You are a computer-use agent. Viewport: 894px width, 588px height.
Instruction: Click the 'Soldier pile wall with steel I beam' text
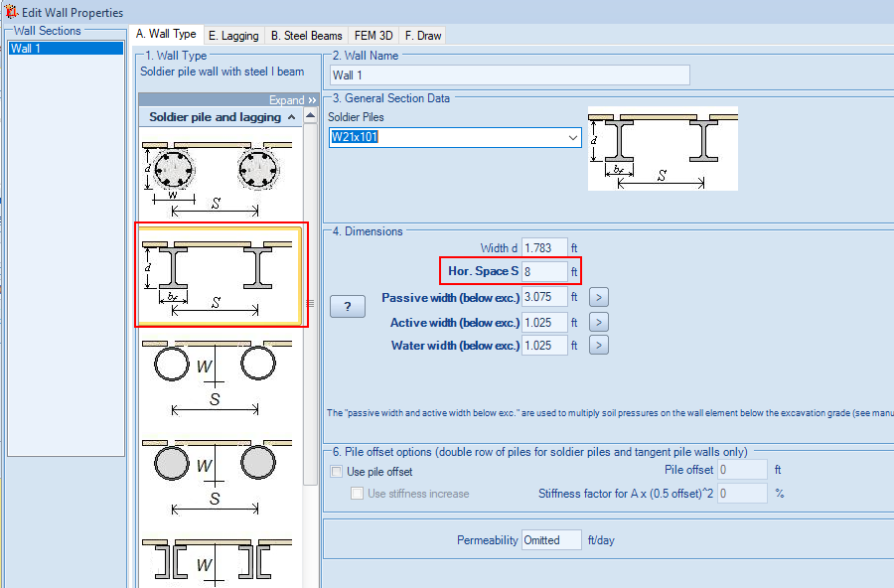pyautogui.click(x=222, y=72)
